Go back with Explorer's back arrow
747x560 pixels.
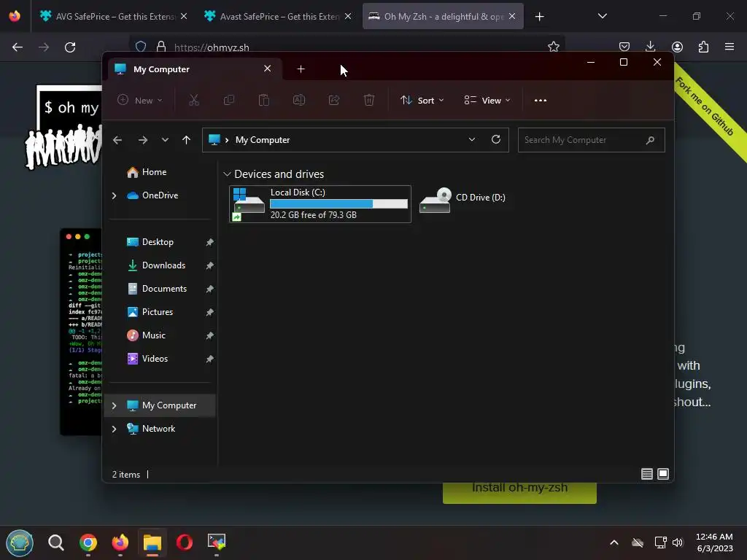[117, 140]
